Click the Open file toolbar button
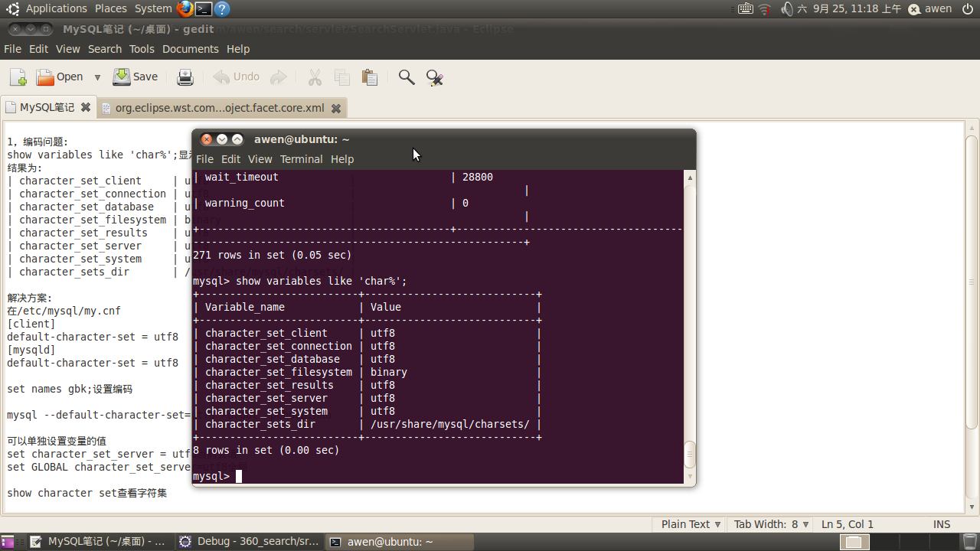This screenshot has height=551, width=980. pos(60,77)
